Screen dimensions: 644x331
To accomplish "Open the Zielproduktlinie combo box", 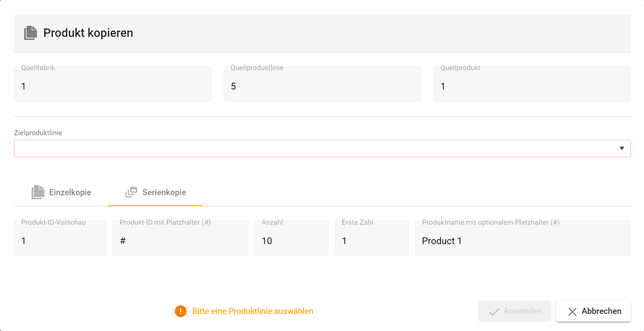I will [316, 149].
